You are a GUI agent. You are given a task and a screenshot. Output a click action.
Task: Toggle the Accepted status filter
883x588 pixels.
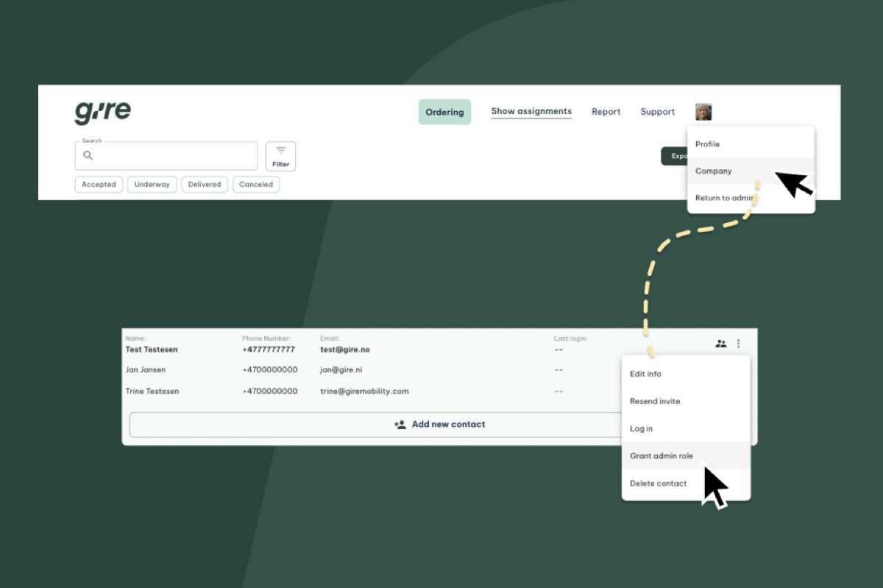[99, 185]
